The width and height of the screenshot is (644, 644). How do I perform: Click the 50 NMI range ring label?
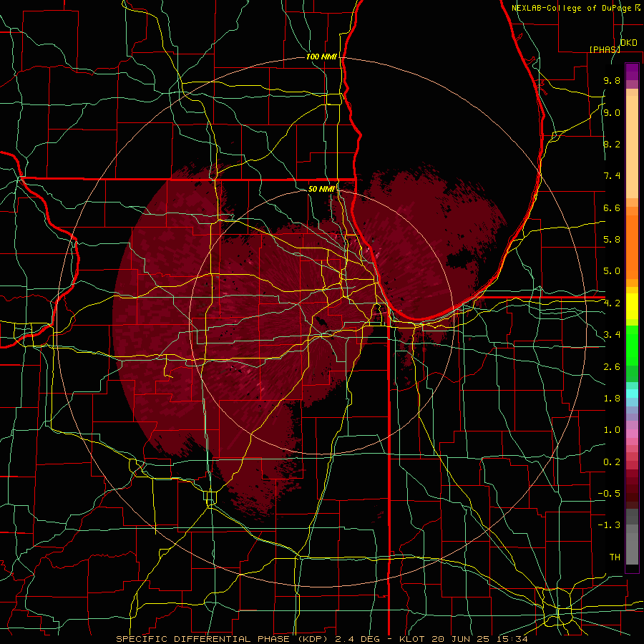(321, 189)
